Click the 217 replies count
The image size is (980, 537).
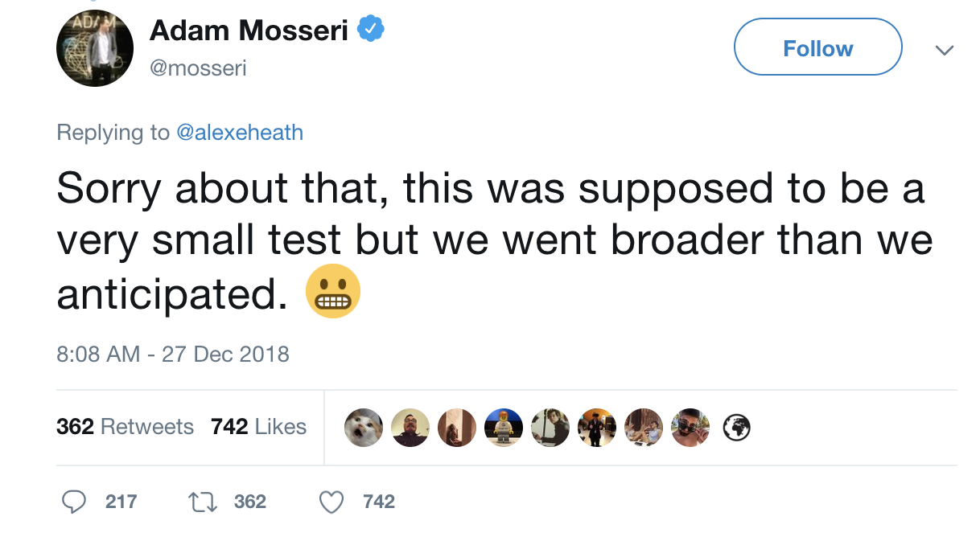(x=121, y=502)
